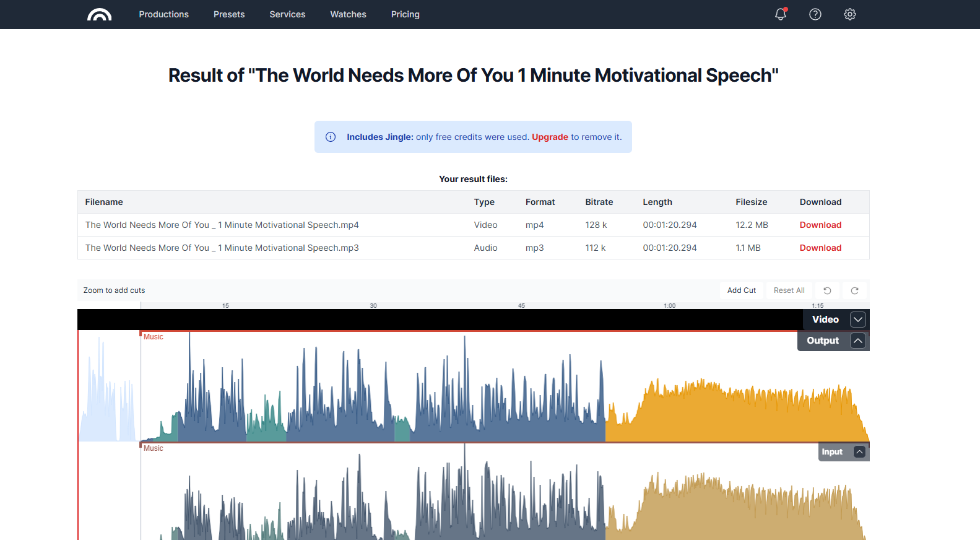980x540 pixels.
Task: Collapse the Output track chevron
Action: pos(858,341)
